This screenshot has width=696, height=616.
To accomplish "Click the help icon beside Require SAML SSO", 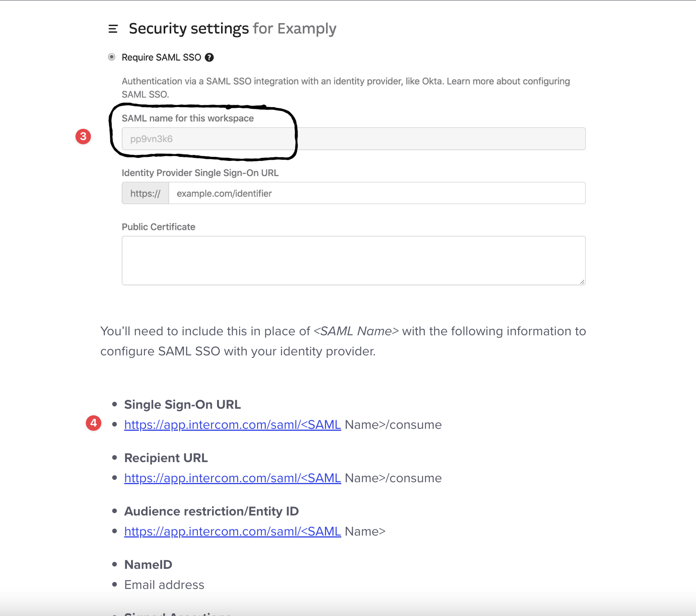I will (209, 58).
